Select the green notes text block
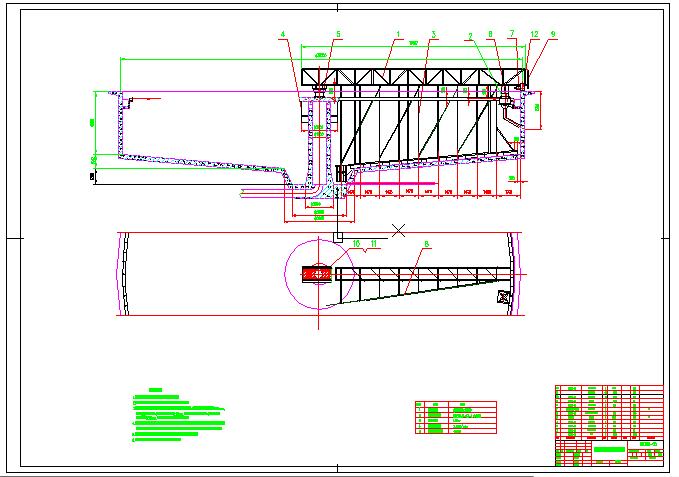679x477 pixels. (x=178, y=416)
